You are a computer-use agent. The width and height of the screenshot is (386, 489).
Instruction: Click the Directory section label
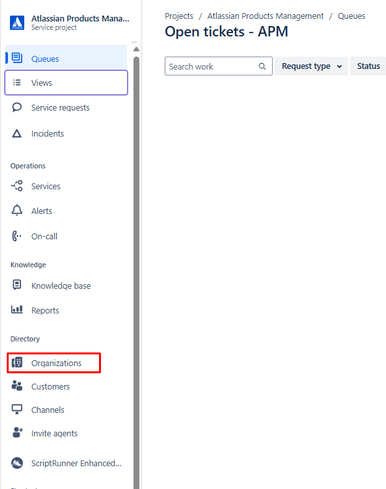click(x=25, y=339)
